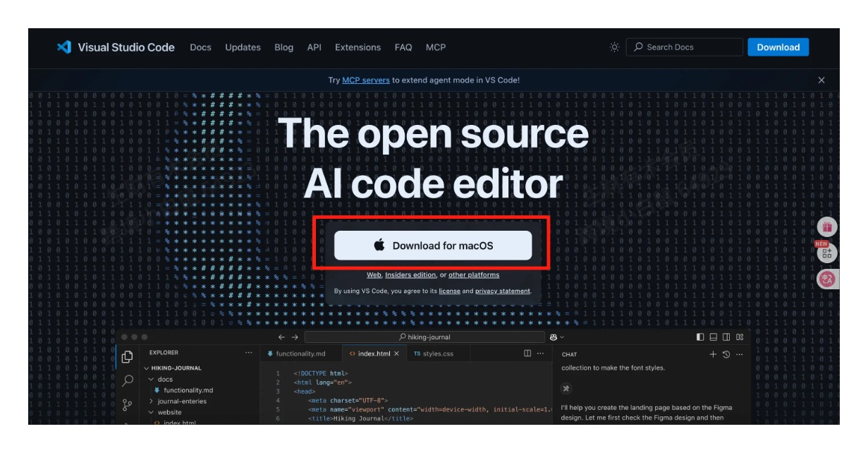This screenshot has width=868, height=453.
Task: Open the Docs nav item
Action: [x=201, y=47]
